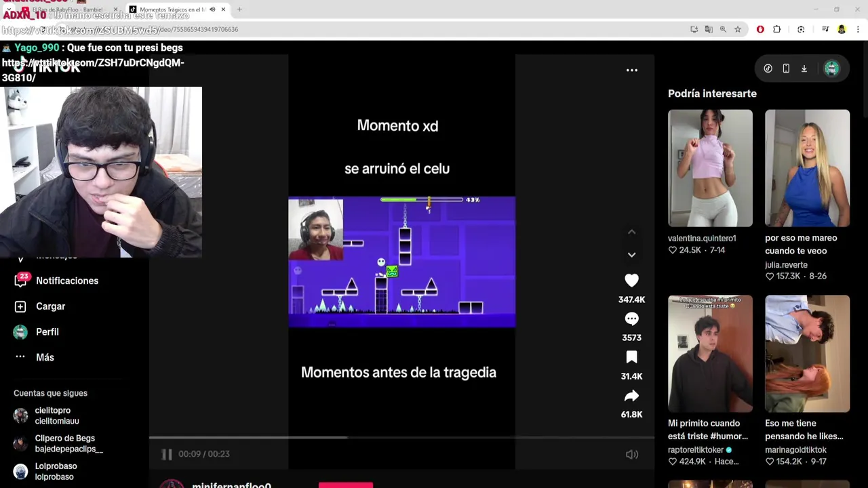The image size is (868, 488).
Task: Click the screenshot capture toolbar icon
Action: coord(801,29)
